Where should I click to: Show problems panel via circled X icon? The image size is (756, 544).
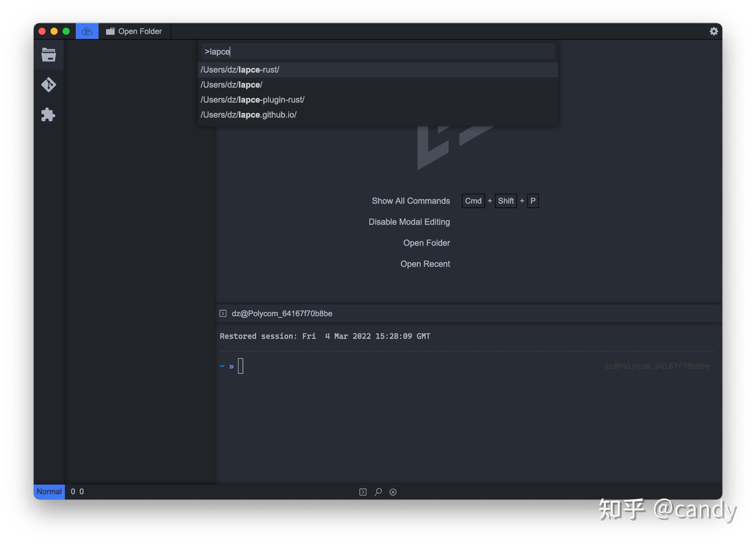pyautogui.click(x=393, y=492)
